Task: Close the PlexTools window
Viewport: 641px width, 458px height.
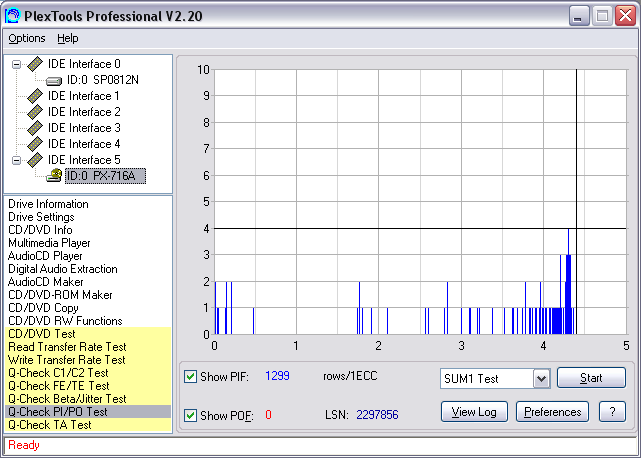Action: [626, 16]
